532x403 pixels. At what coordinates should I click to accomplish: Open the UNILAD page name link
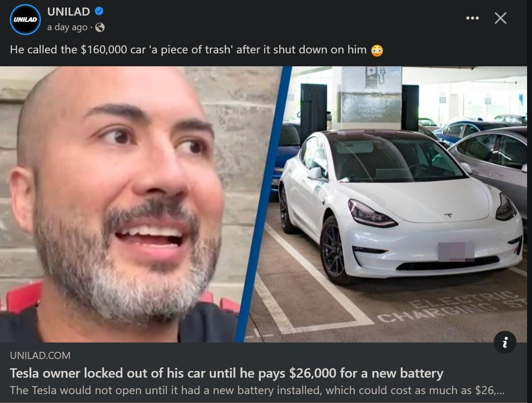point(69,12)
